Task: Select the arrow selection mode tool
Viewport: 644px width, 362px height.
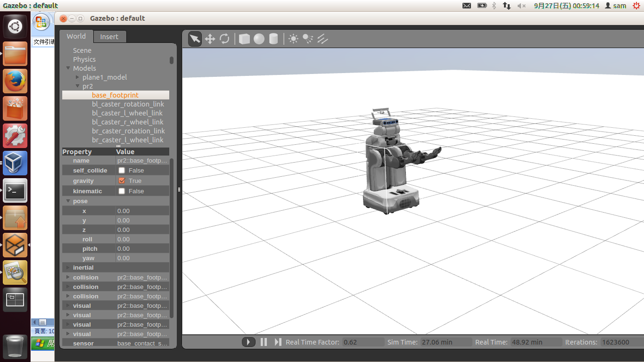Action: coord(195,39)
